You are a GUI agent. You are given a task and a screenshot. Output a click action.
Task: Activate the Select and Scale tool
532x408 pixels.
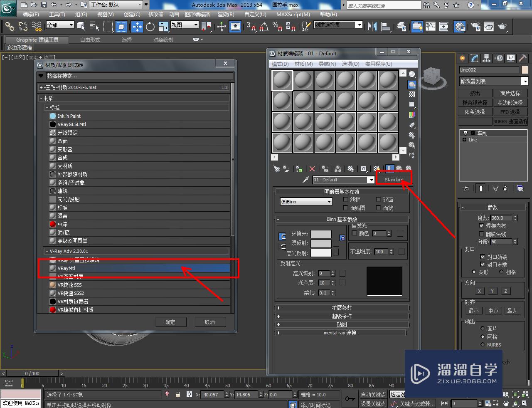point(164,27)
